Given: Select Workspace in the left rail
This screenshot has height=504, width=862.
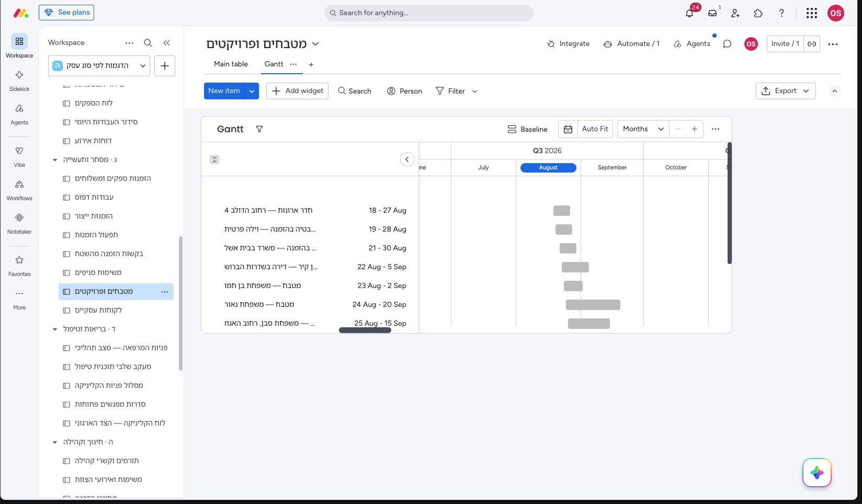Looking at the screenshot, I should (x=19, y=47).
